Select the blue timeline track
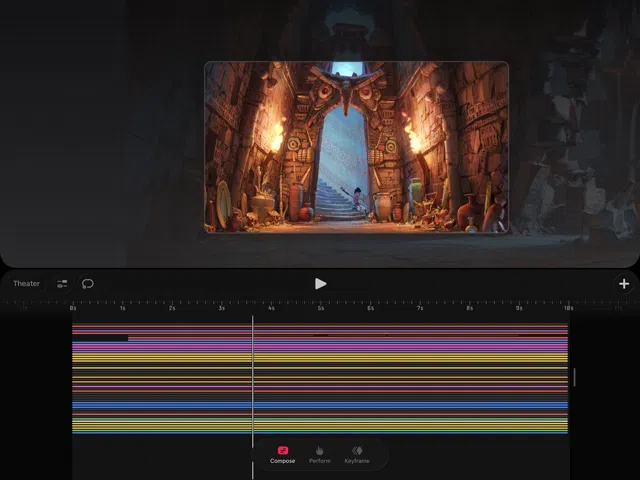 tap(320, 405)
